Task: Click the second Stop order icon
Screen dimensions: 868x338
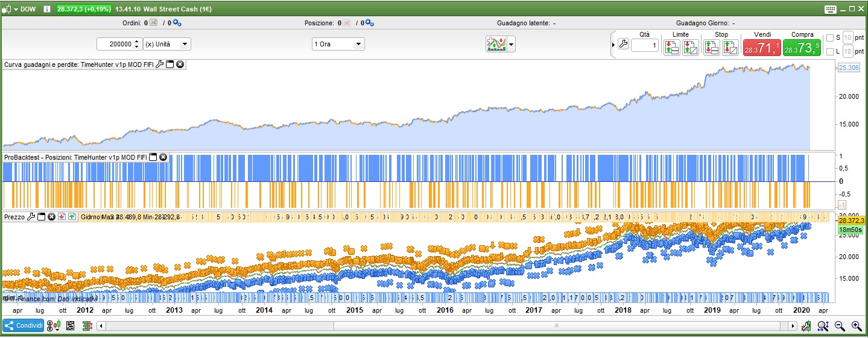Action: [x=730, y=48]
